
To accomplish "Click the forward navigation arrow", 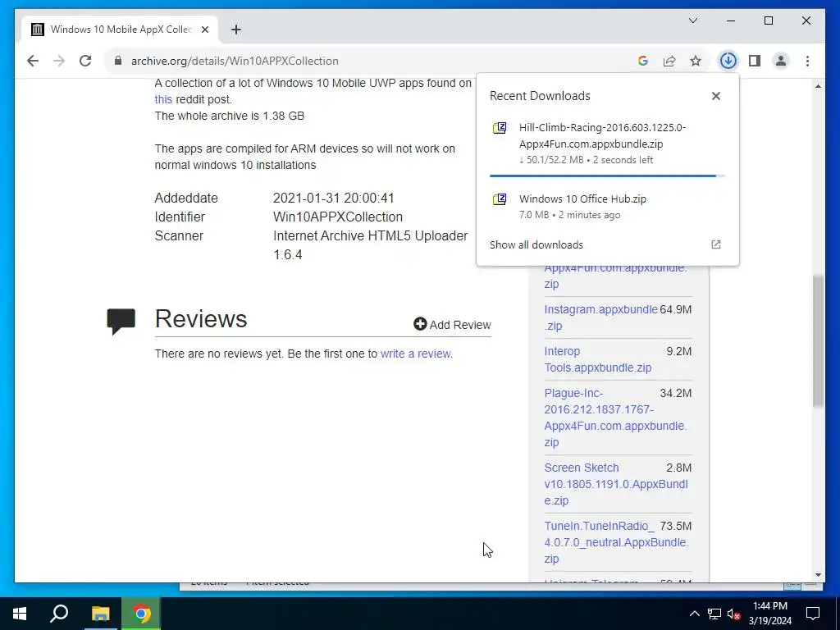I will click(59, 61).
